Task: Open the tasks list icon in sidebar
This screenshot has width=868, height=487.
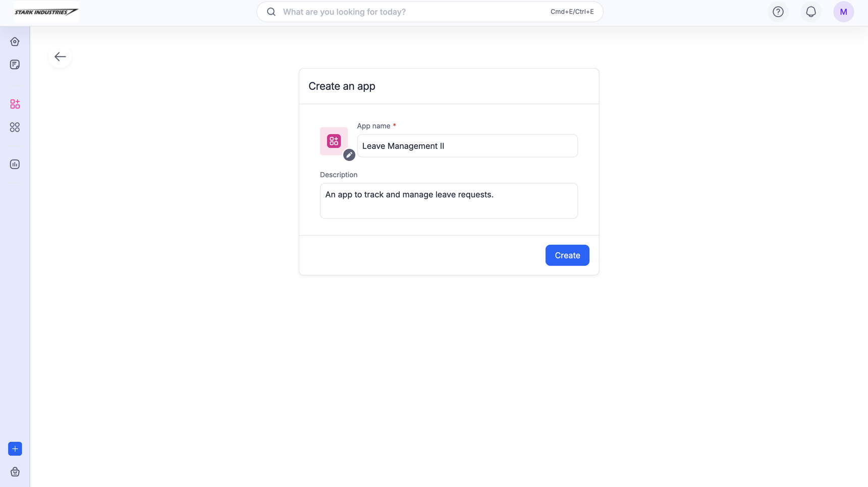Action: 15,65
